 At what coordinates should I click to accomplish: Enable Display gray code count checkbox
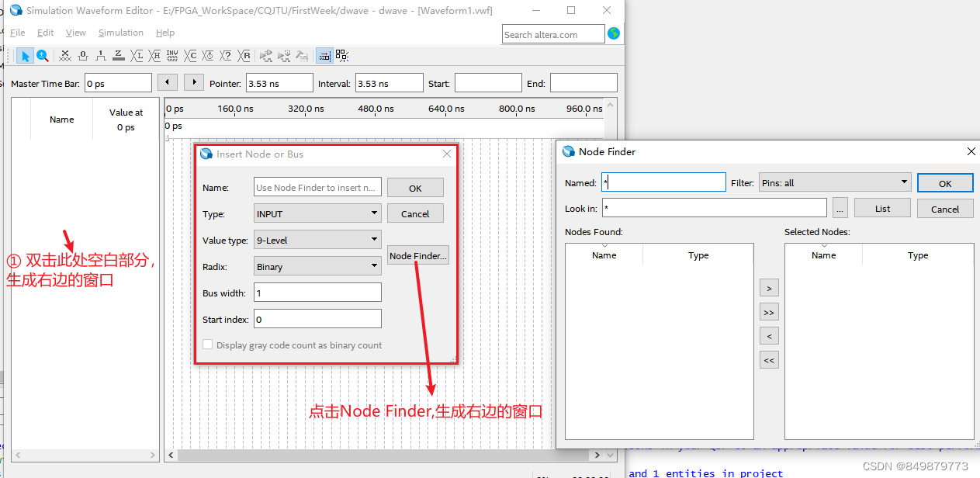pos(207,345)
